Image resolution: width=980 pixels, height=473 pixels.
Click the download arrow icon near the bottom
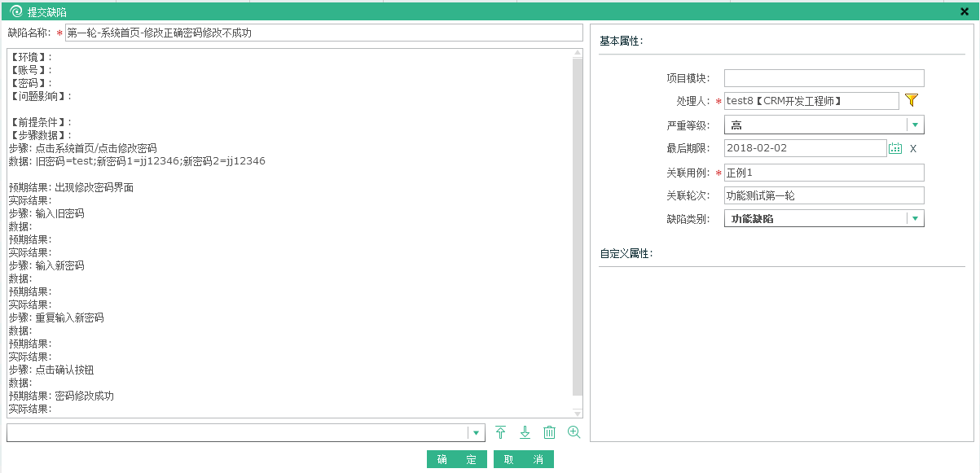(525, 432)
